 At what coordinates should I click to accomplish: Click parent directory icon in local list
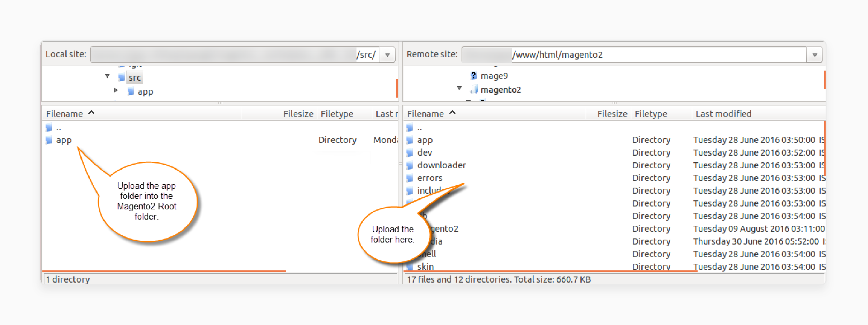pyautogui.click(x=49, y=128)
